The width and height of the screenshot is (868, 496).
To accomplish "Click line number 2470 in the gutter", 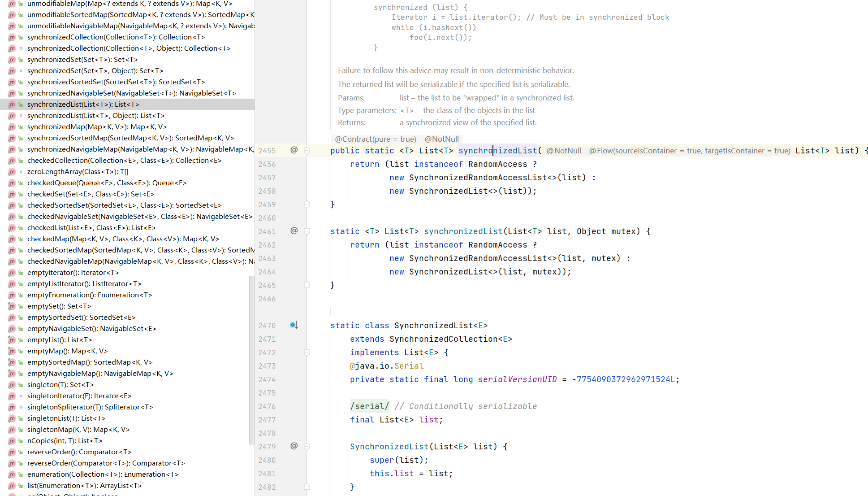I will [267, 326].
